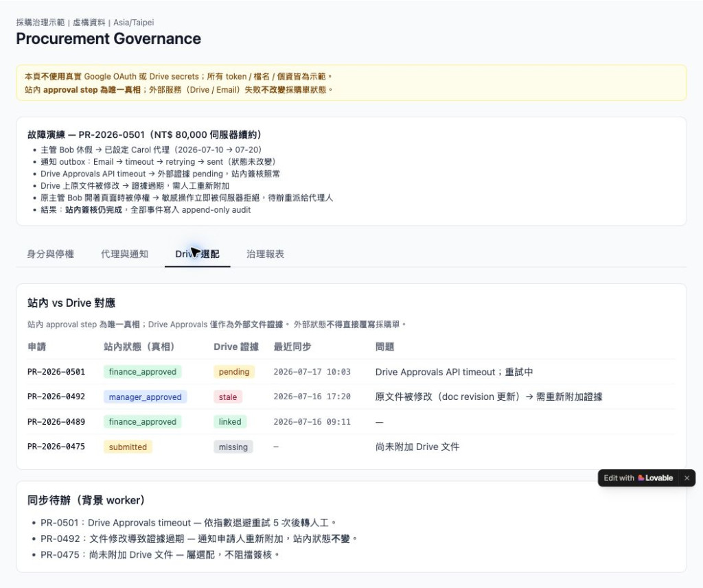Select the Drive 選配 tab

tap(197, 254)
